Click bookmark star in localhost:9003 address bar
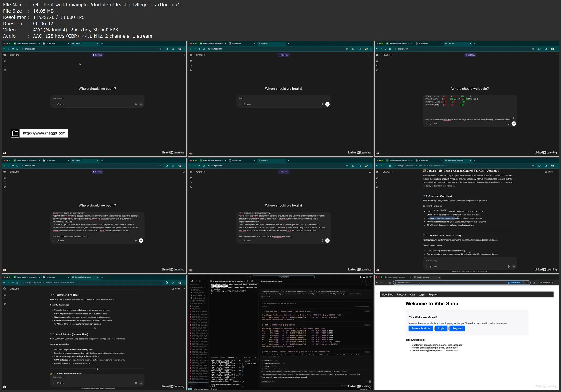561x392 pixels. coord(528,282)
